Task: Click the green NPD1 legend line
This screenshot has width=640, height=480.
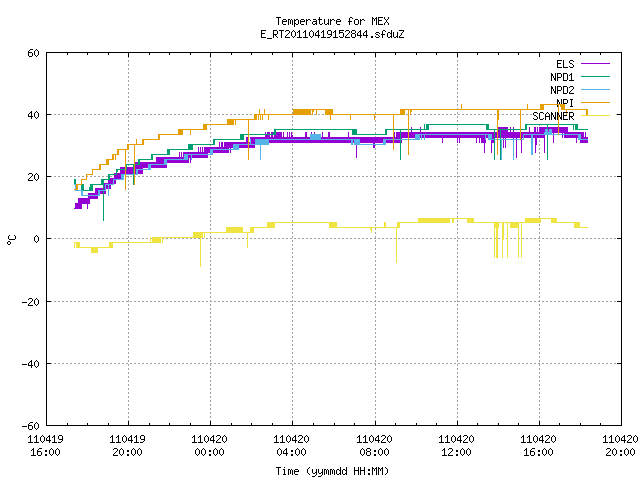Action: pos(595,76)
